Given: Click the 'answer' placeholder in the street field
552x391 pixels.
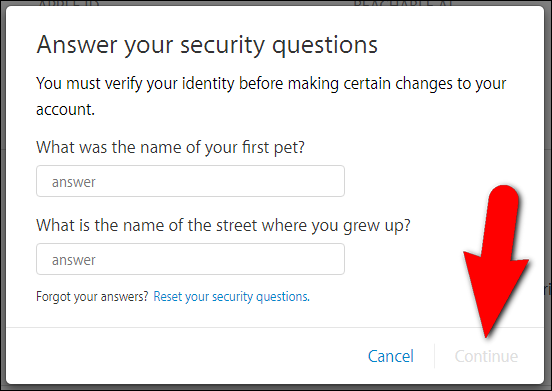Looking at the screenshot, I should click(x=74, y=260).
